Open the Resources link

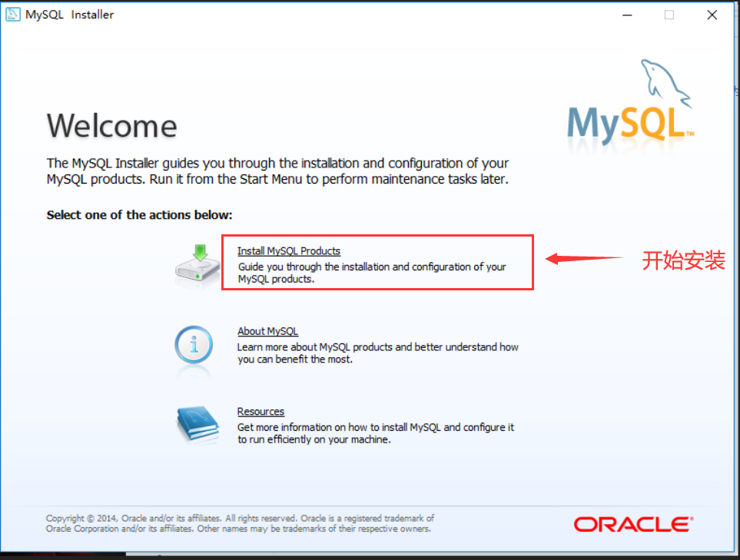pyautogui.click(x=260, y=412)
